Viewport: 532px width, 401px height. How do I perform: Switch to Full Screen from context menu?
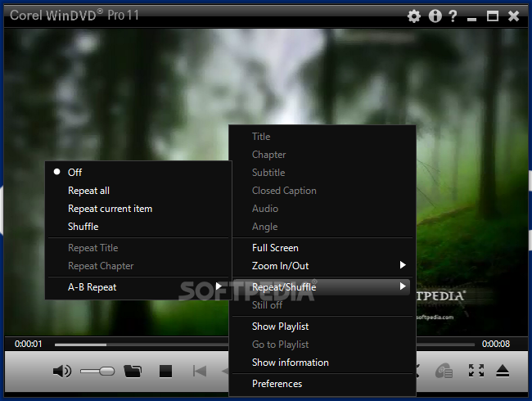pos(322,248)
